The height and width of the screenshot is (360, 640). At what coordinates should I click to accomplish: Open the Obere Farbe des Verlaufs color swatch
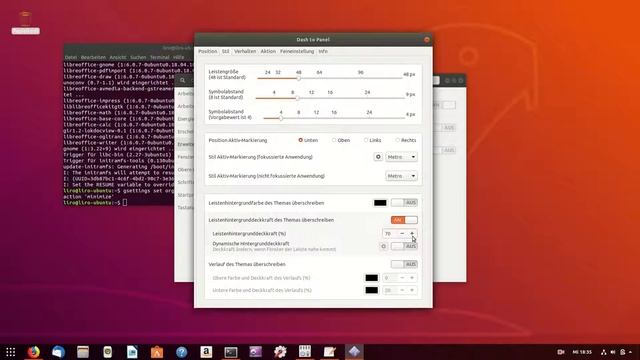(371, 278)
